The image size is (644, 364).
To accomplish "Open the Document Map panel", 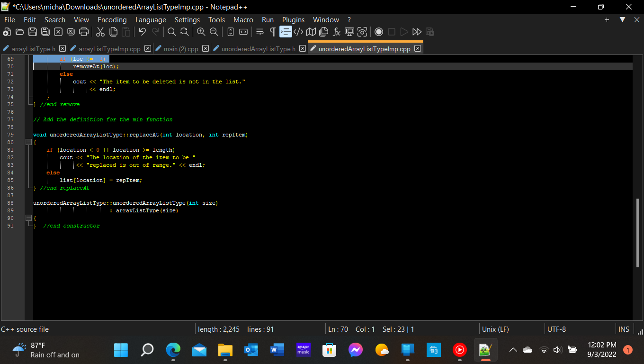I will 311,32.
